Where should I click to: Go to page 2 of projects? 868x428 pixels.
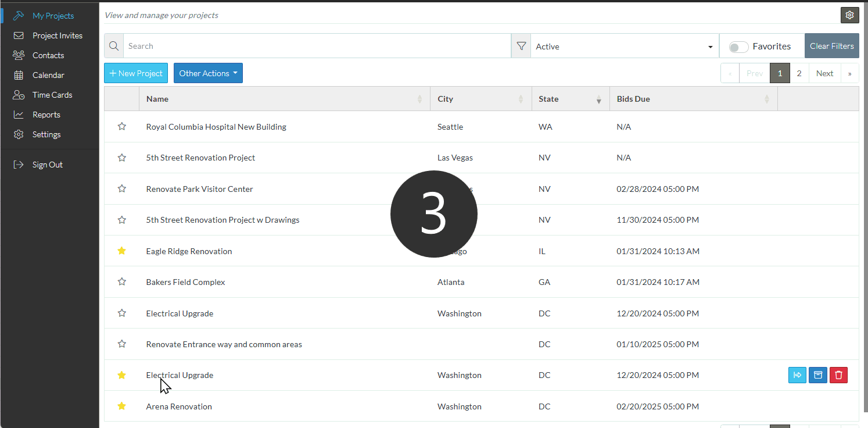click(799, 73)
